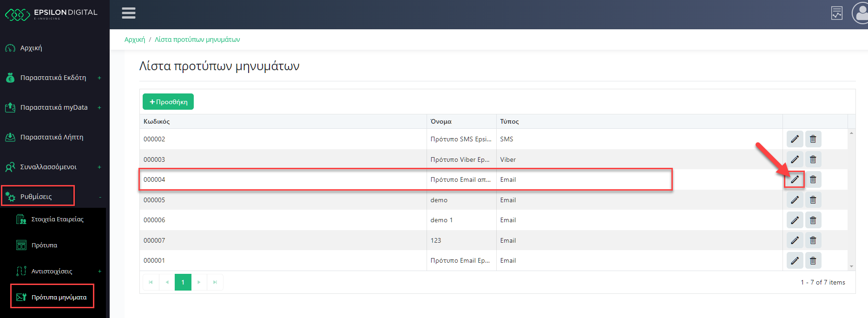The width and height of the screenshot is (868, 318).
Task: Edit template 000004 with pencil icon
Action: tap(795, 179)
